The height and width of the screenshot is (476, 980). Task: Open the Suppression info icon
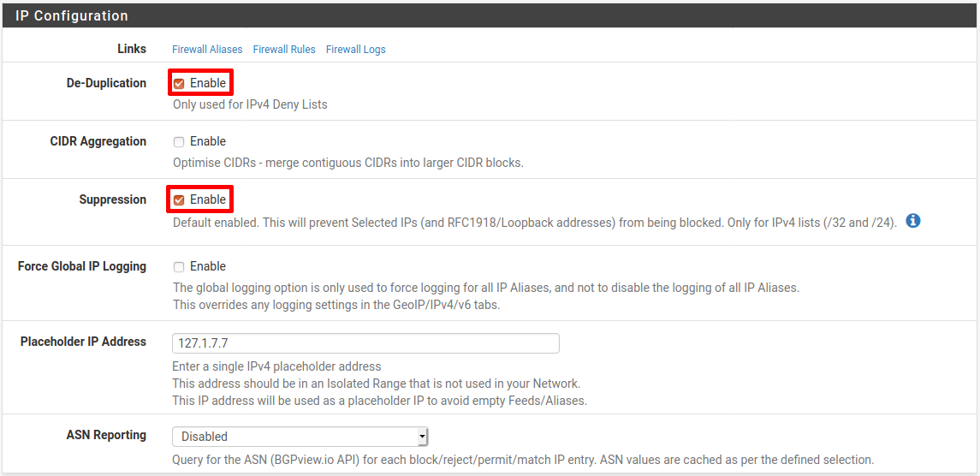pos(913,221)
